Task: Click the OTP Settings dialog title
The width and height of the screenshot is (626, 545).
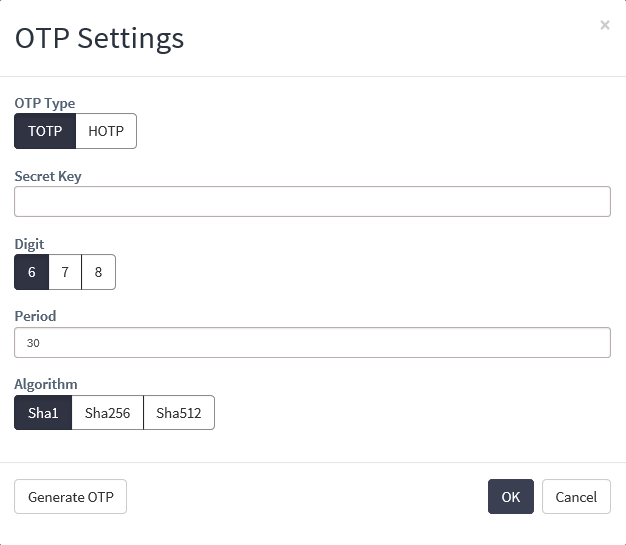Action: pyautogui.click(x=99, y=38)
